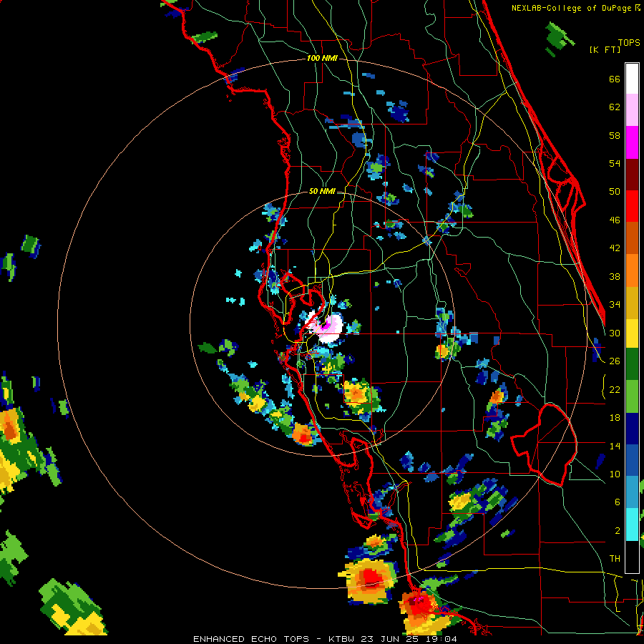This screenshot has width=644, height=644.
Task: Click legend value "34"
Action: pos(615,305)
